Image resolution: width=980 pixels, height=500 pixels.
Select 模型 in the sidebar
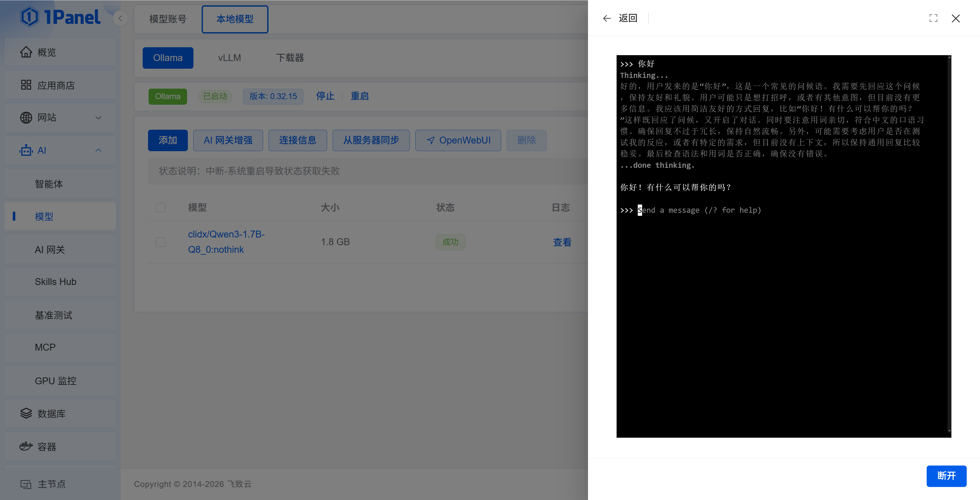[60, 216]
